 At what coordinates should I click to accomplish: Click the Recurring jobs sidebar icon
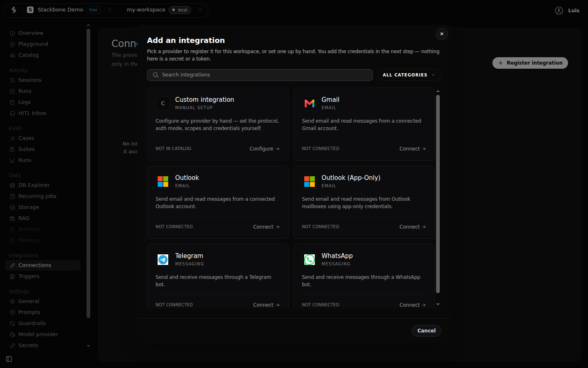coord(13,196)
